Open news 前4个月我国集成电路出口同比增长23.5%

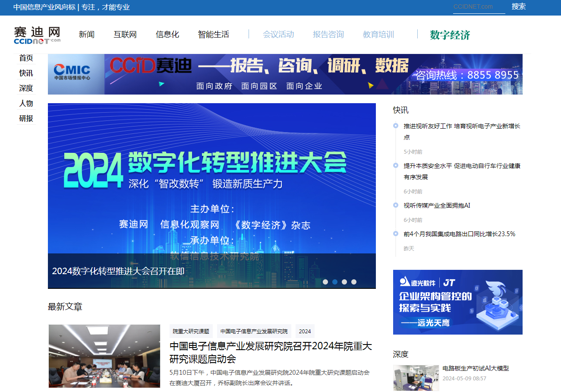pyautogui.click(x=460, y=234)
